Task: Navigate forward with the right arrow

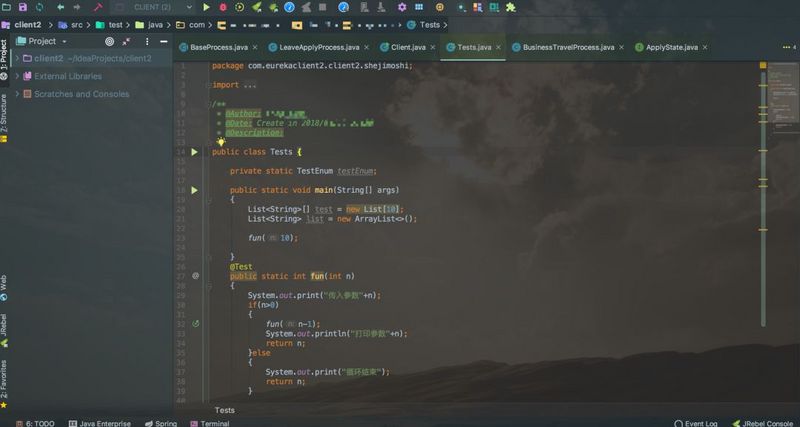Action: [x=77, y=7]
